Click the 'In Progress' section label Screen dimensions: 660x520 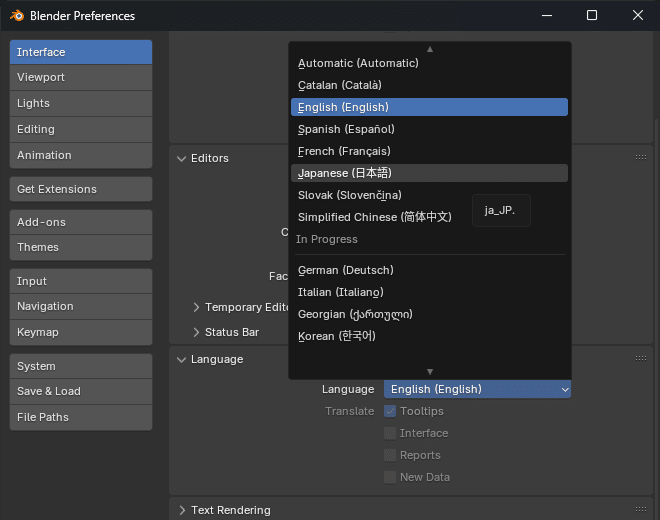coord(327,239)
